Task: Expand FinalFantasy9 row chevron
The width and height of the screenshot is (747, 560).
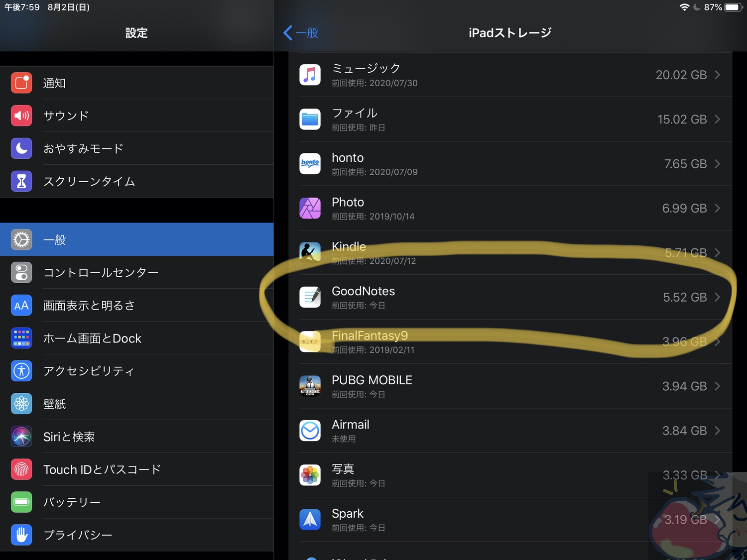Action: [x=718, y=342]
